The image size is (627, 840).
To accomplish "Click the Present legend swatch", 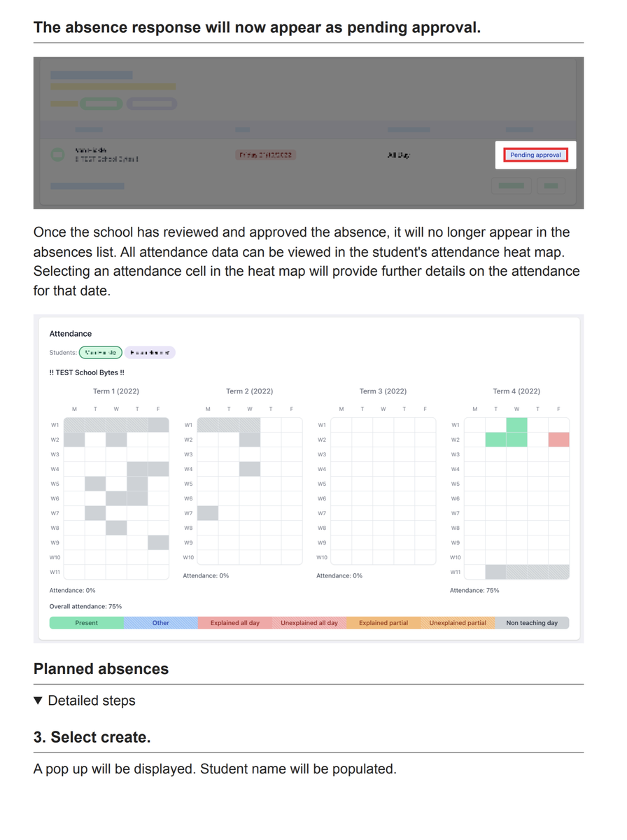I will click(87, 623).
